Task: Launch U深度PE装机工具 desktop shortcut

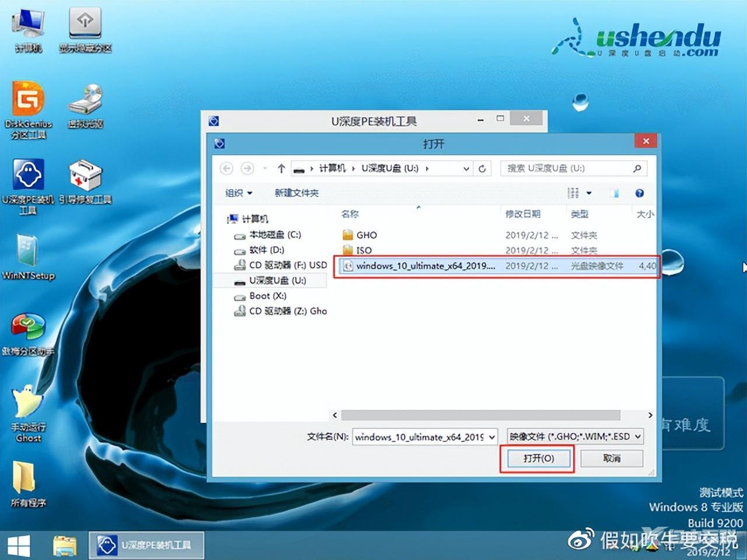Action: point(28,187)
